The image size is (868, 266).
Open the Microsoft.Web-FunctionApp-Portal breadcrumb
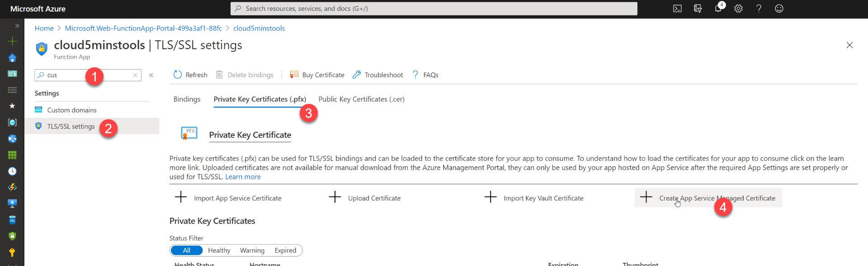(x=143, y=28)
